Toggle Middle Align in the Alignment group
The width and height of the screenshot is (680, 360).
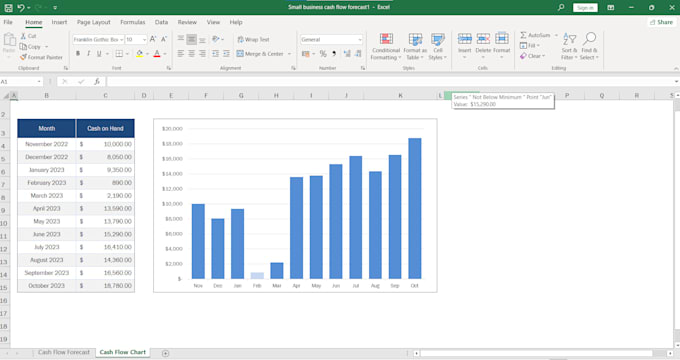click(x=191, y=39)
